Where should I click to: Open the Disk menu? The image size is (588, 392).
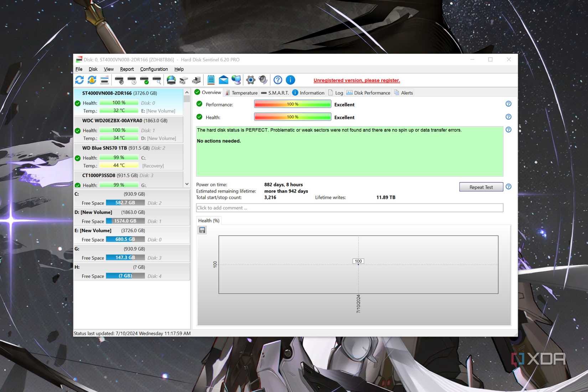pos(93,69)
